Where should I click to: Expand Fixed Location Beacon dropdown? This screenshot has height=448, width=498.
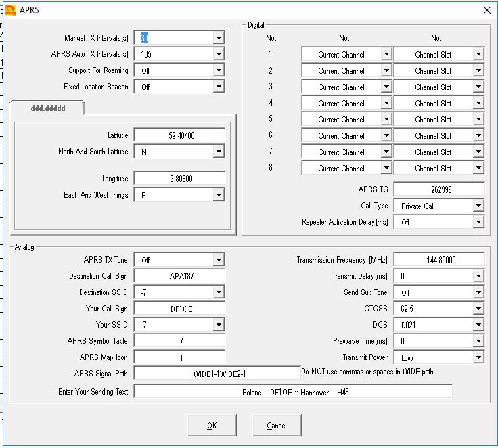click(x=219, y=87)
